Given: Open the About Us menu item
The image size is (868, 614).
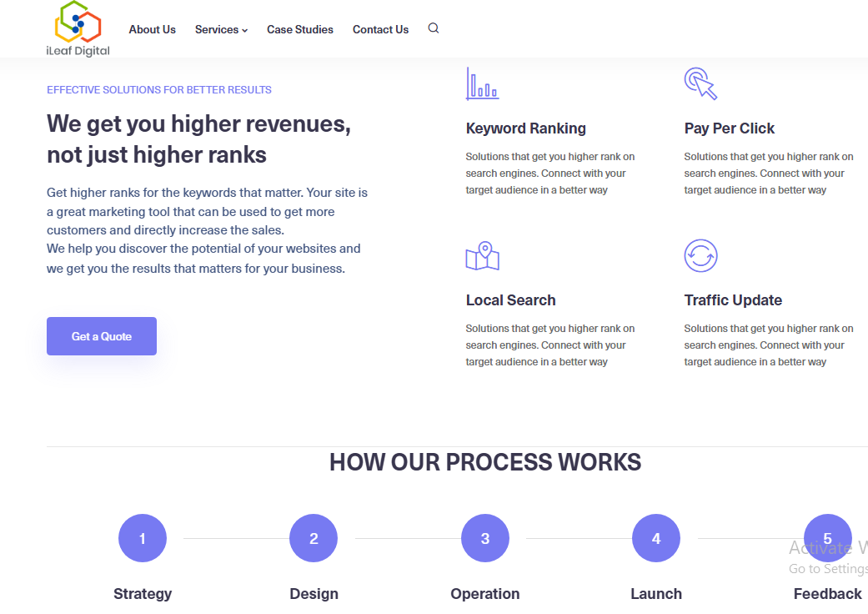Looking at the screenshot, I should point(152,29).
